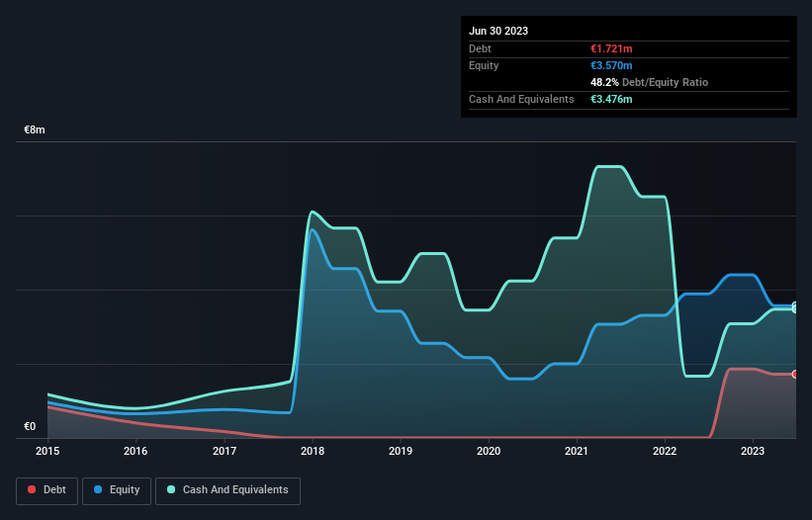
Task: Click the red Debt legend dot
Action: (x=32, y=489)
